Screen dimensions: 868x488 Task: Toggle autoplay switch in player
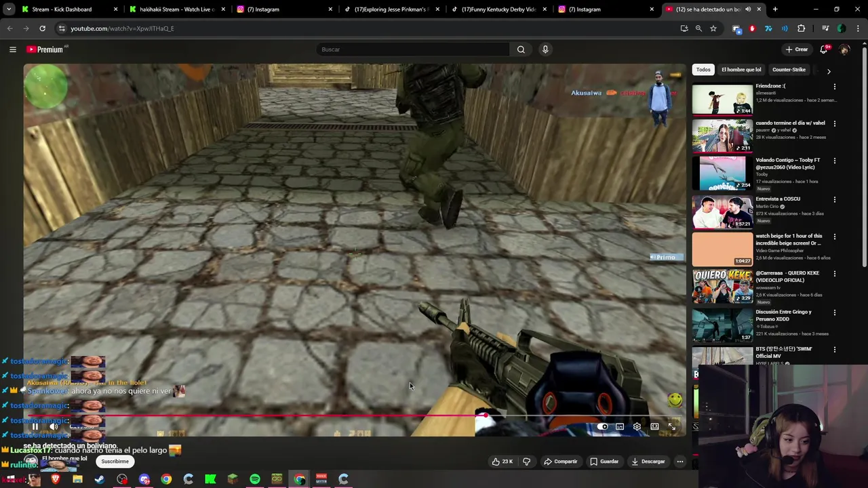602,426
